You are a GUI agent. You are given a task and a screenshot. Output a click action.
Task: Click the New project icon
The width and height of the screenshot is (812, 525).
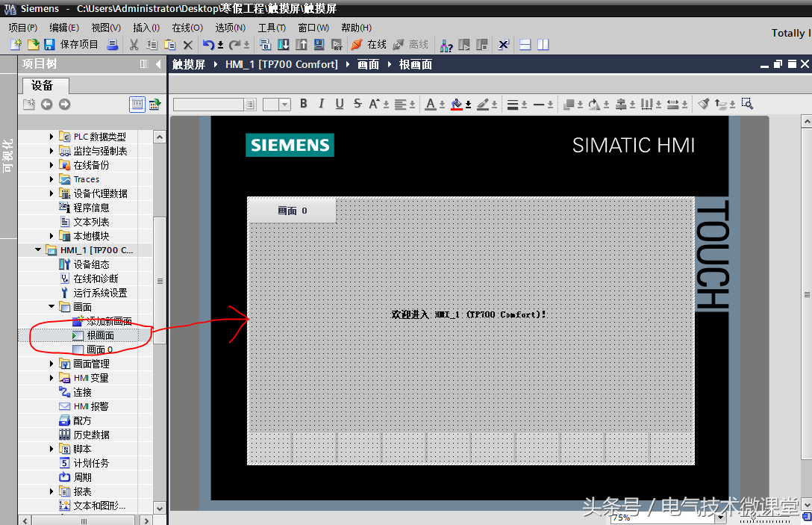[16, 45]
